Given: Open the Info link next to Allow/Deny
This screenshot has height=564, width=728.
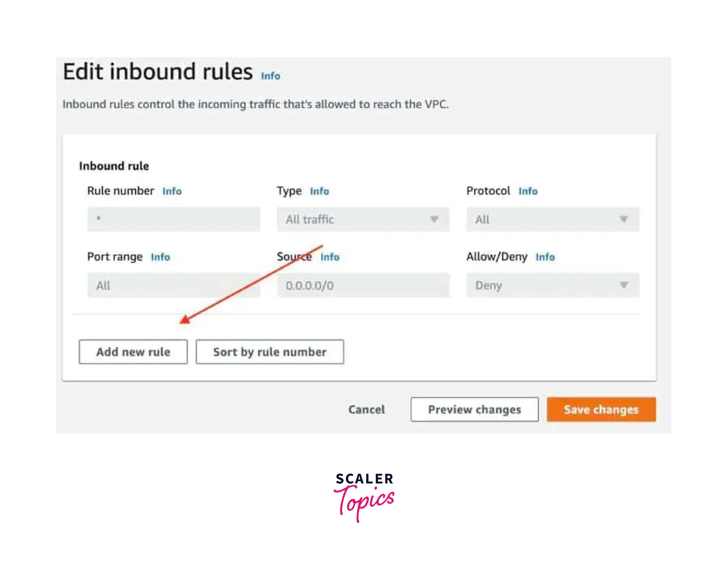Looking at the screenshot, I should [x=545, y=257].
